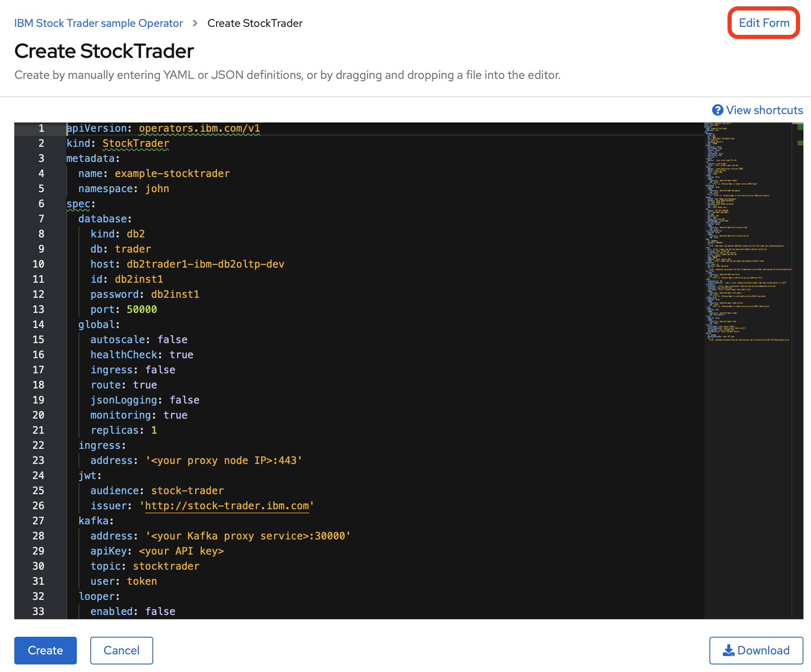Click the port value 50000
811x672 pixels.
141,310
